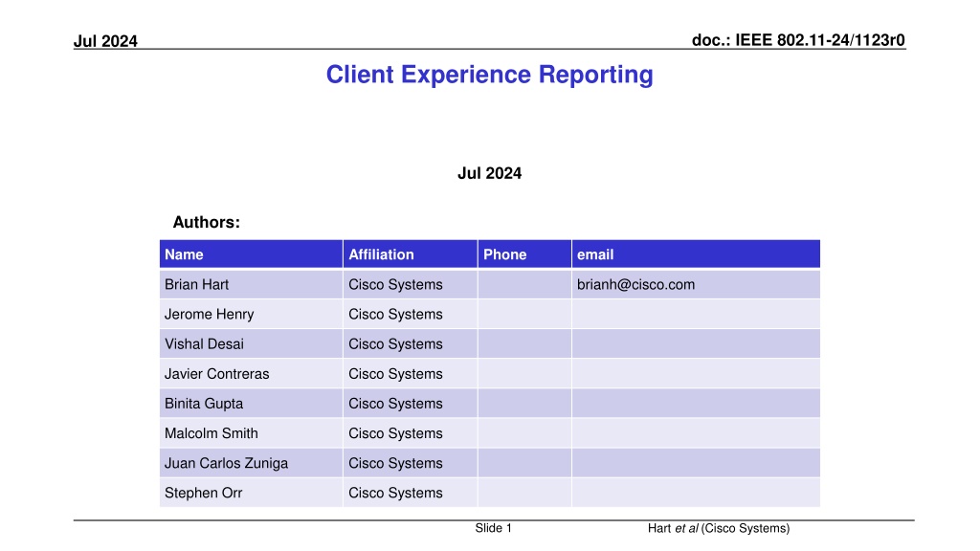This screenshot has height=551, width=980.
Task: Click the 'Vishal Desai' name cell
Action: (x=204, y=343)
